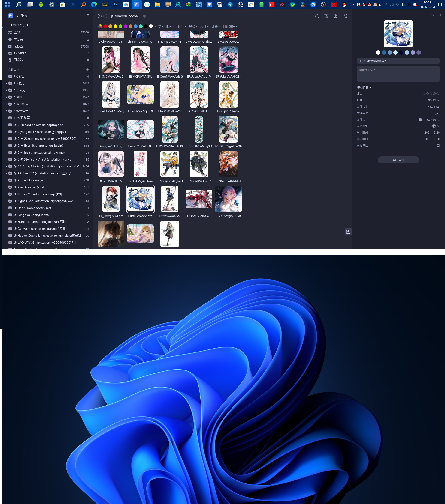Open the 尺寸 filter dropdown
This screenshot has height=504, width=445.
pos(204,26)
